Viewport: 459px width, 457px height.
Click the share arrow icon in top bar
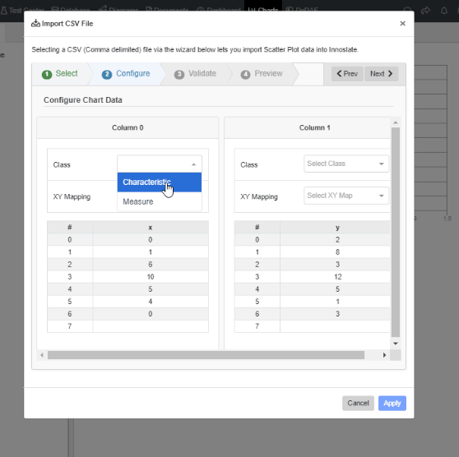tap(425, 10)
